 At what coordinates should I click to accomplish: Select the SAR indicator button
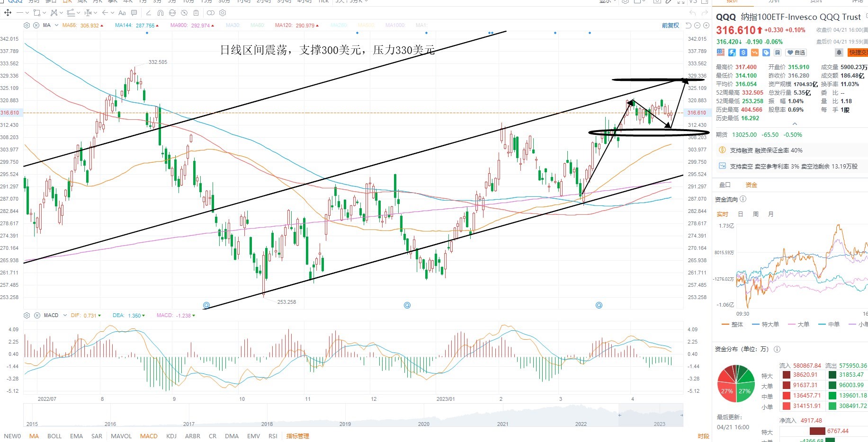point(97,436)
